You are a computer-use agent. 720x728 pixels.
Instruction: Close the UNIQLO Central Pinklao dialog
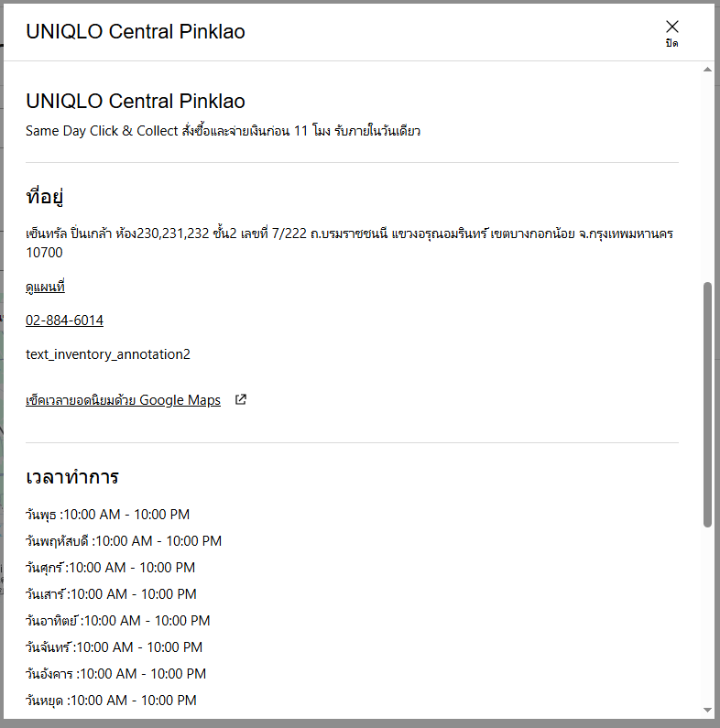tap(672, 32)
